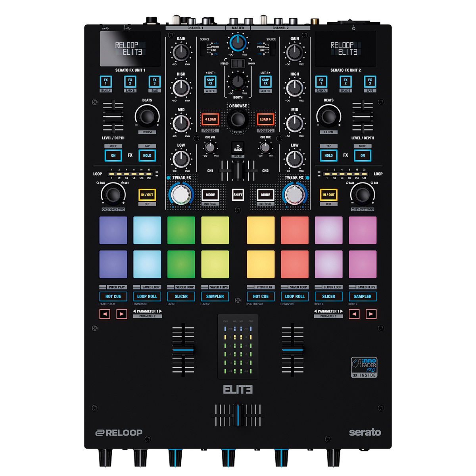Click deck 1 right red arrow button
This screenshot has width=476, height=476.
(x=122, y=314)
